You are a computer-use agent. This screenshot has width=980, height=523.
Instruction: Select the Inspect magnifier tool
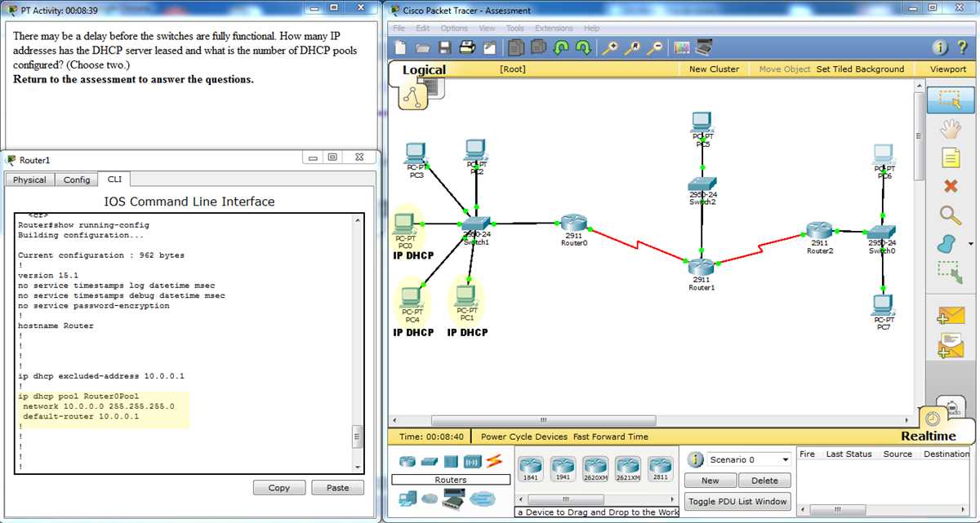[x=950, y=215]
